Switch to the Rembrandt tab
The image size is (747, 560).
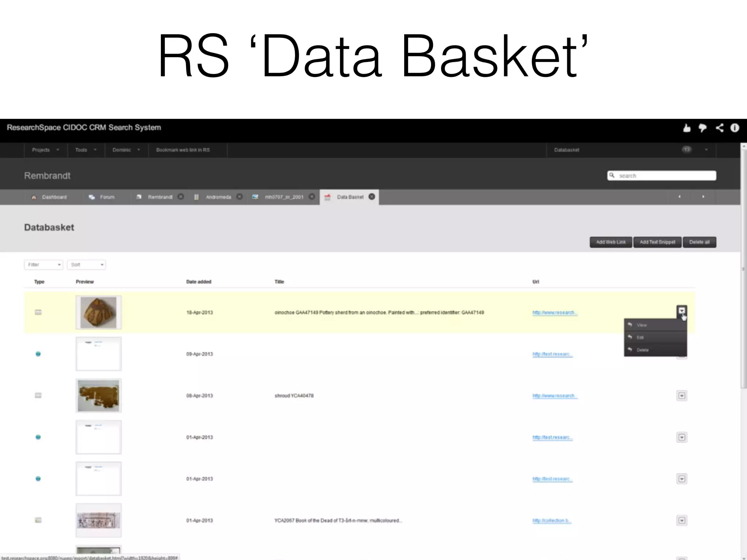pos(160,197)
